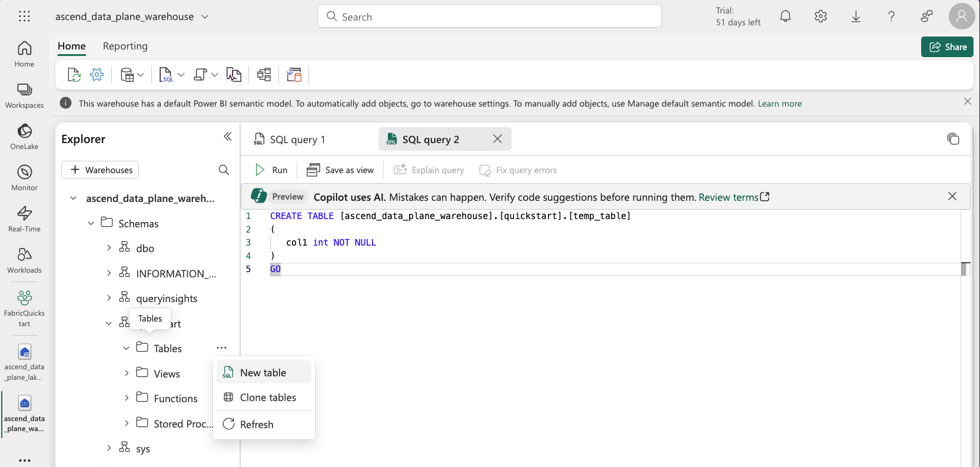The height and width of the screenshot is (467, 980).
Task: Dismiss the Copilot preview banner
Action: coord(952,196)
